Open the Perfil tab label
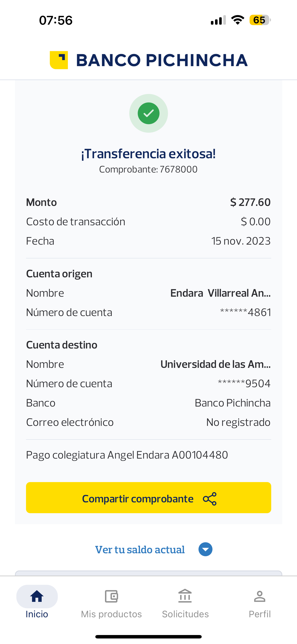This screenshot has height=644, width=297. click(259, 614)
